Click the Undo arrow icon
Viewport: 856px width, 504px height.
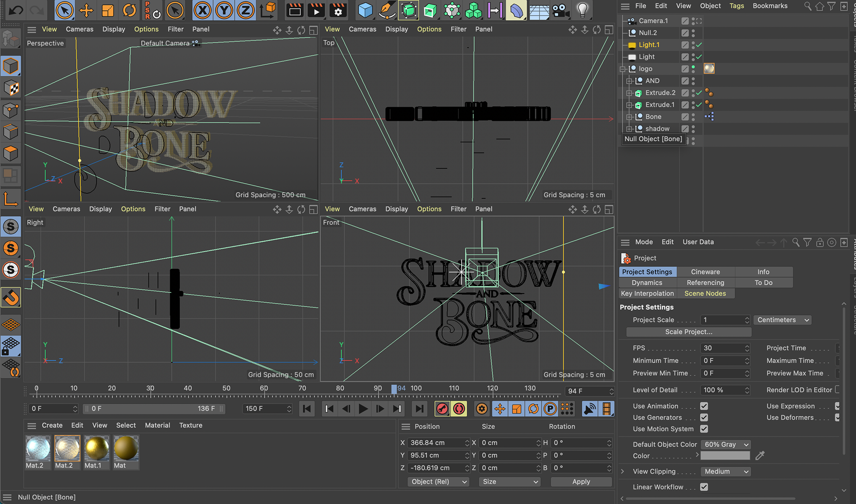[16, 10]
